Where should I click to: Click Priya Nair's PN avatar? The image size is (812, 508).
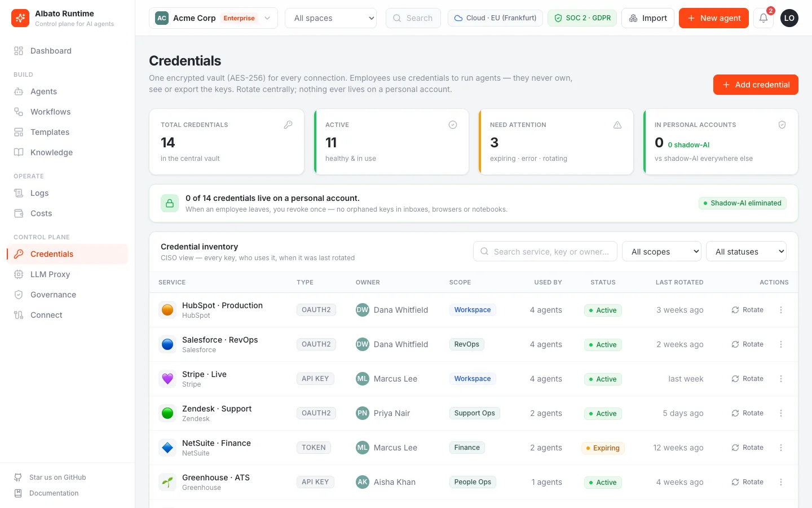(x=363, y=413)
